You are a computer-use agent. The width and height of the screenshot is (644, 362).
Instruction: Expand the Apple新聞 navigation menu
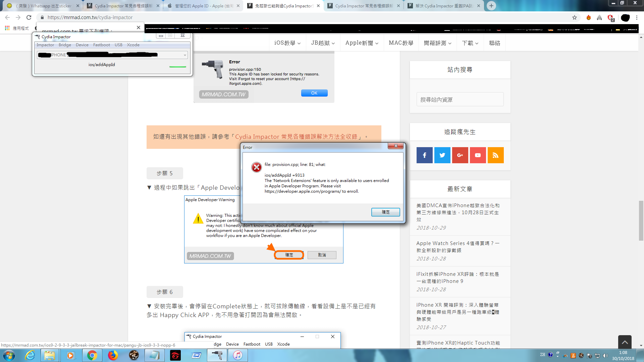click(362, 43)
